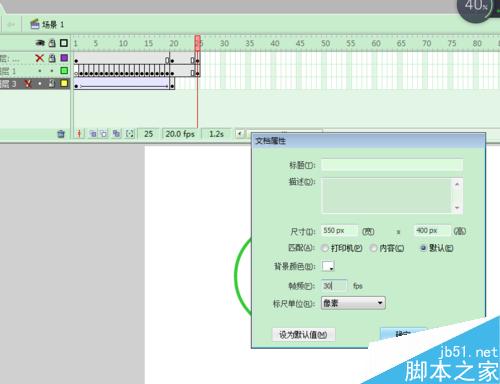Open the background color swatch picker
The image size is (500, 384).
coord(328,266)
